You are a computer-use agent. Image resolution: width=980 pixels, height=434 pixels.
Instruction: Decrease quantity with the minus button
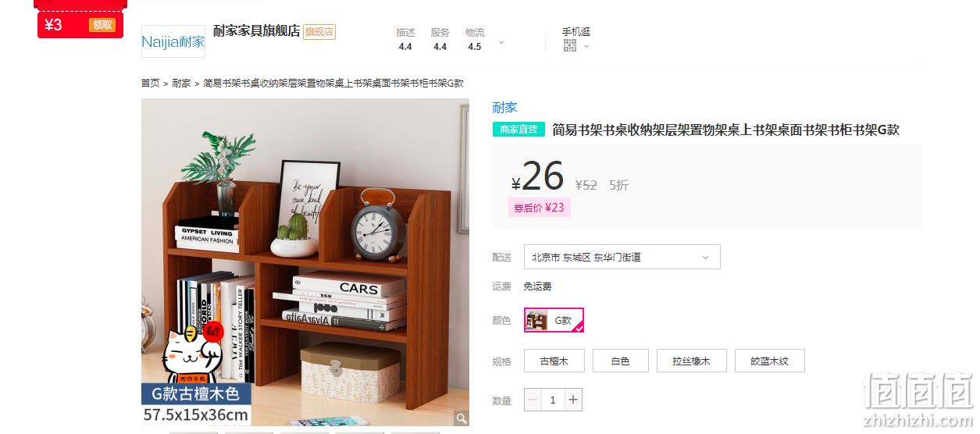point(533,400)
